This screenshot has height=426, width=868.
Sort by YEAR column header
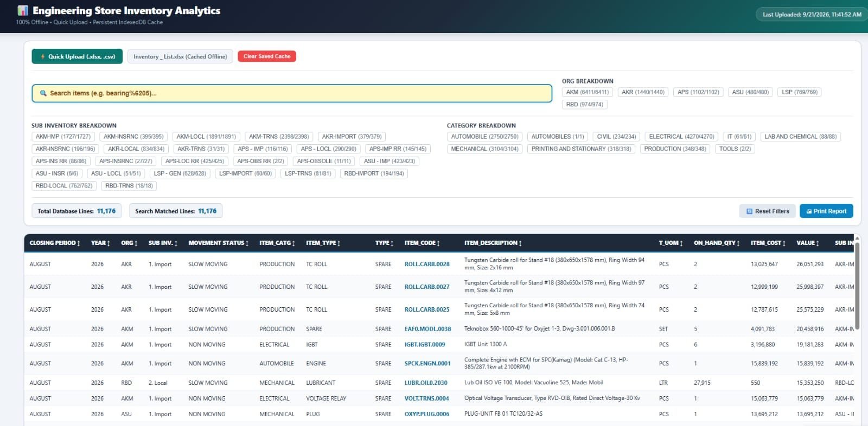(x=100, y=243)
